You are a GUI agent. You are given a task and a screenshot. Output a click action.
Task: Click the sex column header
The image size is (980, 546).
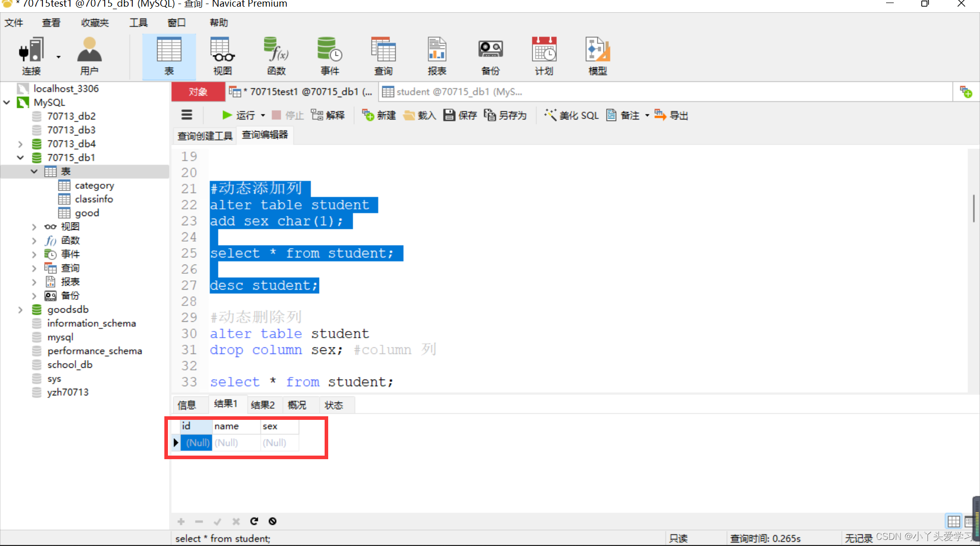[x=279, y=426]
